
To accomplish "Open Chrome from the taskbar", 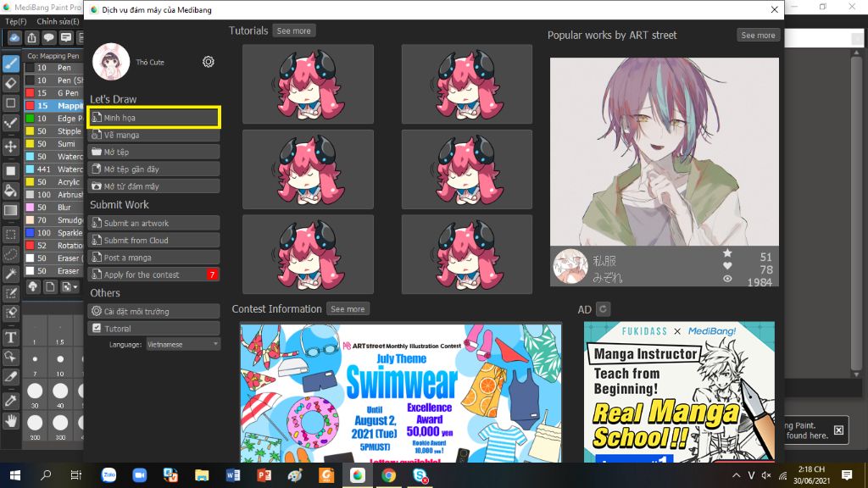I will [x=388, y=475].
